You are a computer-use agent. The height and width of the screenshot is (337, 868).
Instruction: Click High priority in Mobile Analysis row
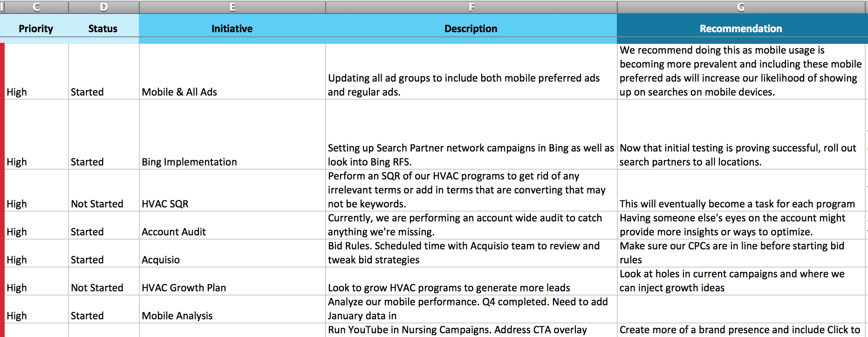[36, 309]
